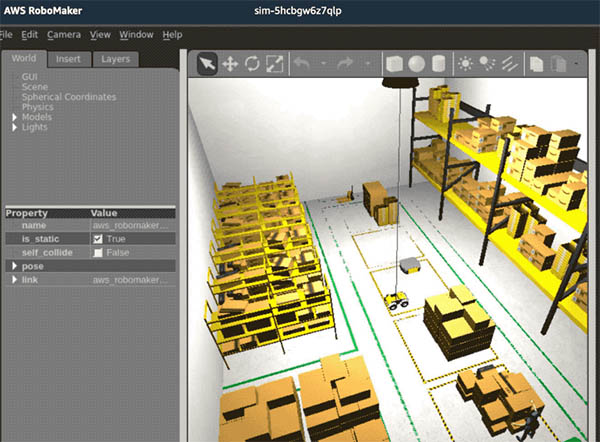Open the undo history dropdown arrow
The width and height of the screenshot is (600, 442).
click(x=324, y=63)
